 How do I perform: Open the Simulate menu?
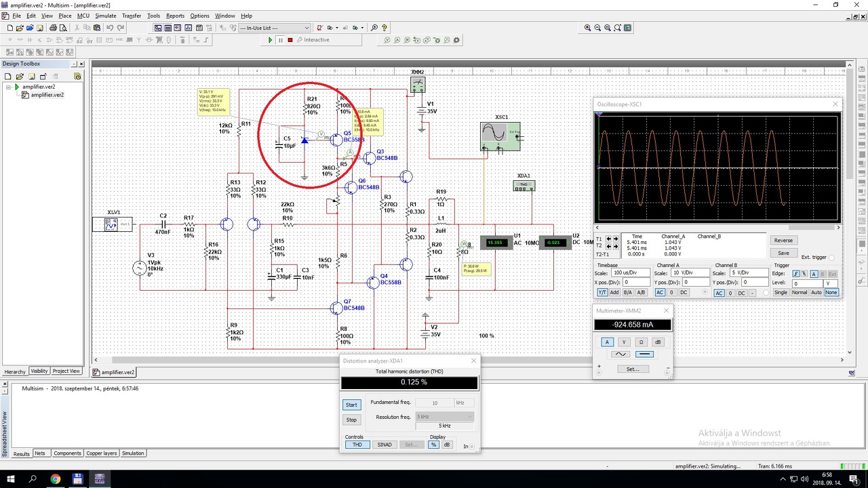[x=105, y=16]
